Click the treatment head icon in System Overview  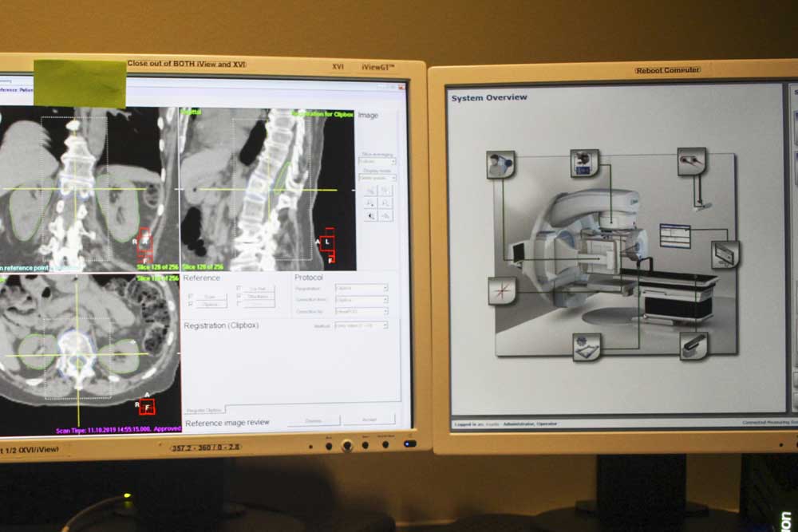point(584,163)
